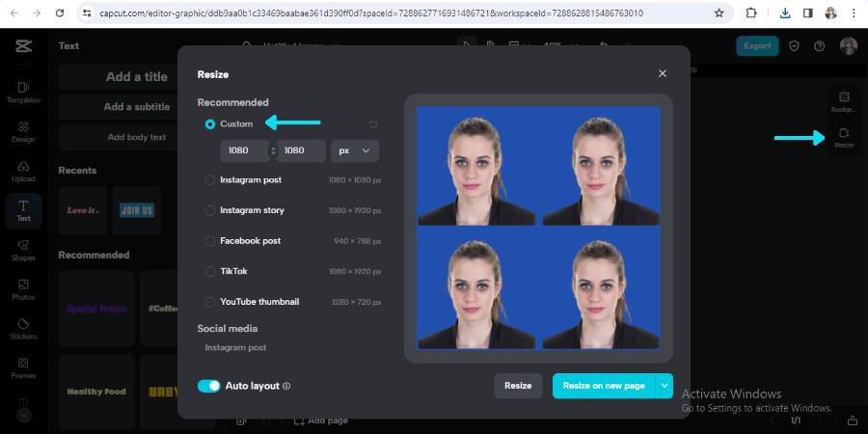Select the Instagram post radio option
868x434 pixels.
210,180
